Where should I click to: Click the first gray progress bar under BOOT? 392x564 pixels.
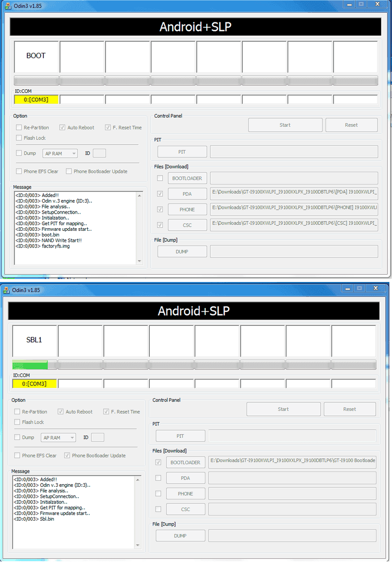click(x=37, y=80)
